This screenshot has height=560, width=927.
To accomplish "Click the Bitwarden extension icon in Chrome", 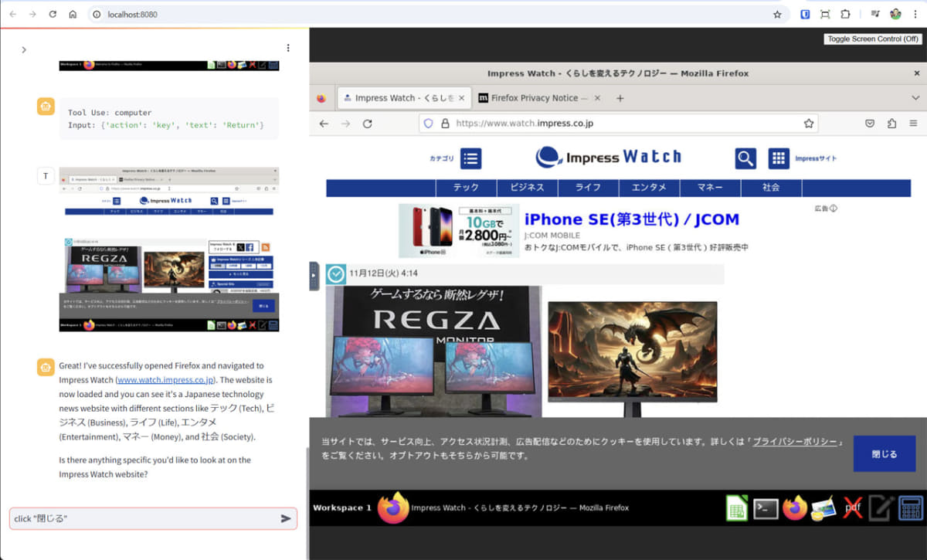I will (x=805, y=14).
